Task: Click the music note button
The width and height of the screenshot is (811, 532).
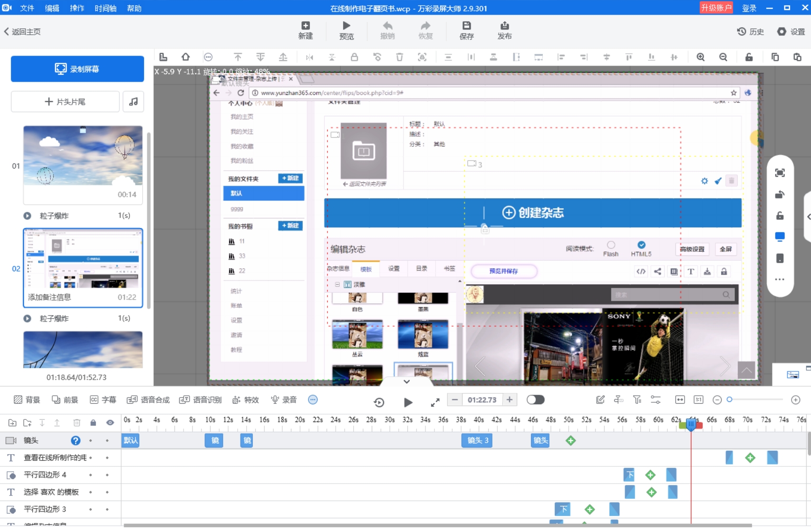Action: point(134,102)
